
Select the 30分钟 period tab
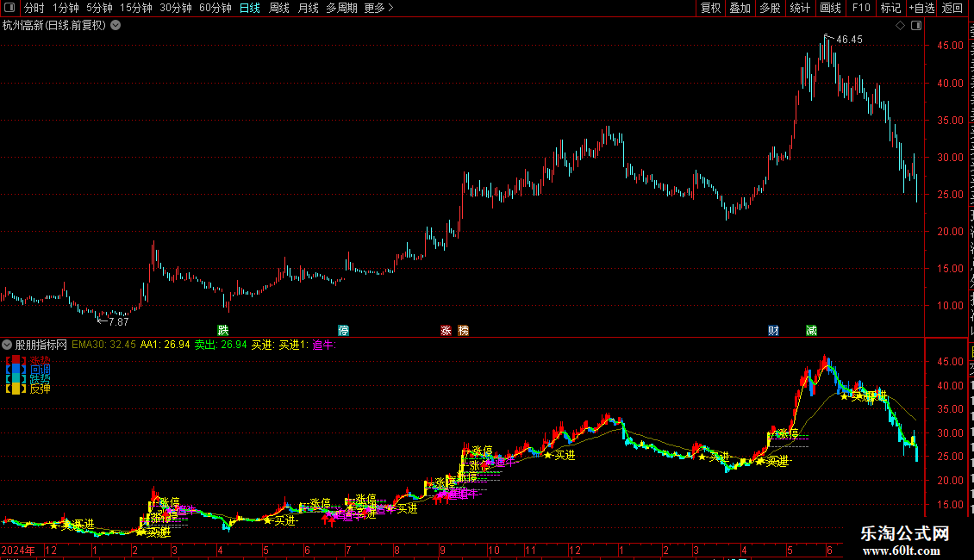pos(176,8)
